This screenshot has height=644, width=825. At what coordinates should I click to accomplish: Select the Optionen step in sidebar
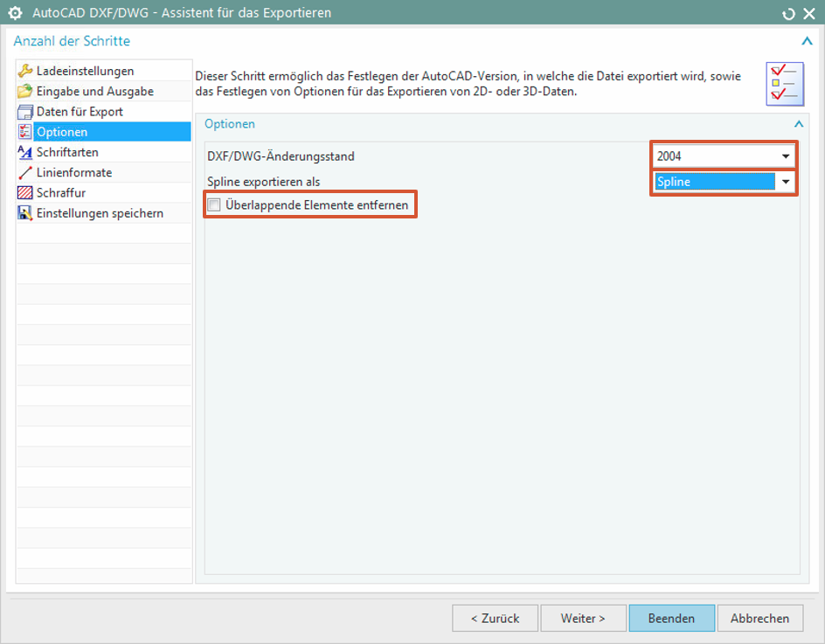(62, 132)
